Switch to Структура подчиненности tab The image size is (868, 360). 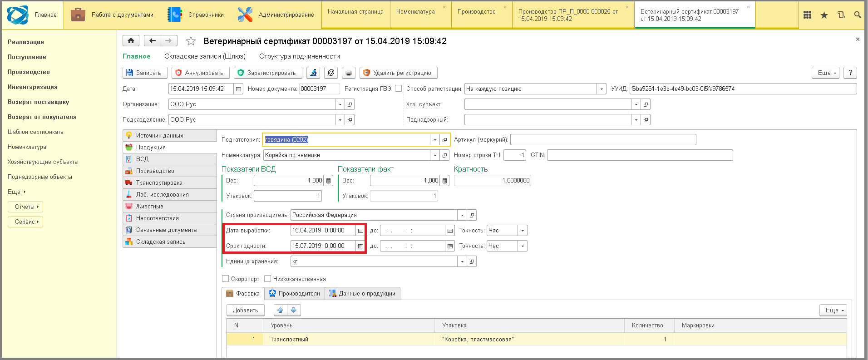(300, 56)
